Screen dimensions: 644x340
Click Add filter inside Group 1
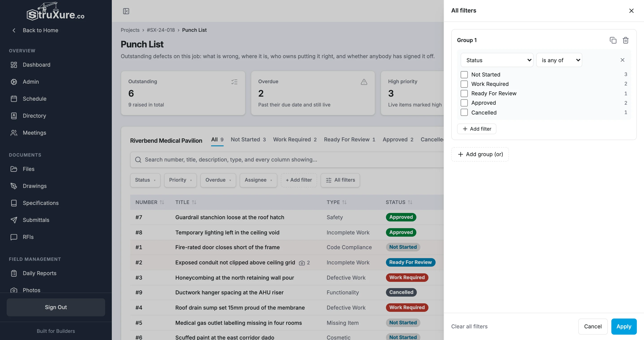(x=477, y=129)
